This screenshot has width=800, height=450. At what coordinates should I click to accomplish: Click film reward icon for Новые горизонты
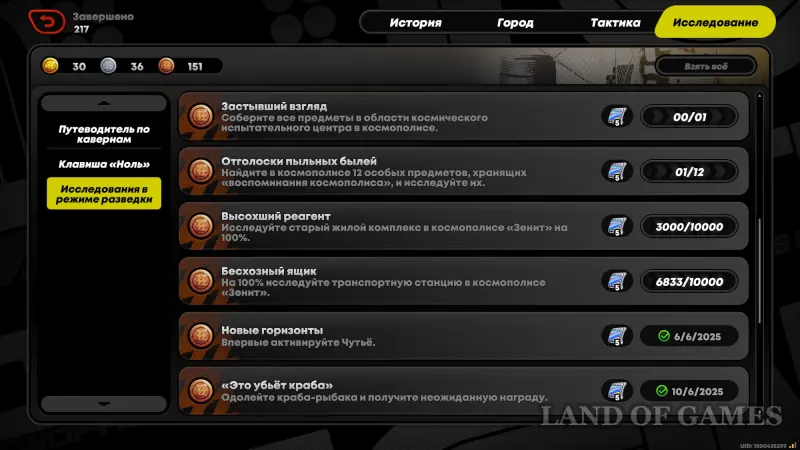(617, 336)
